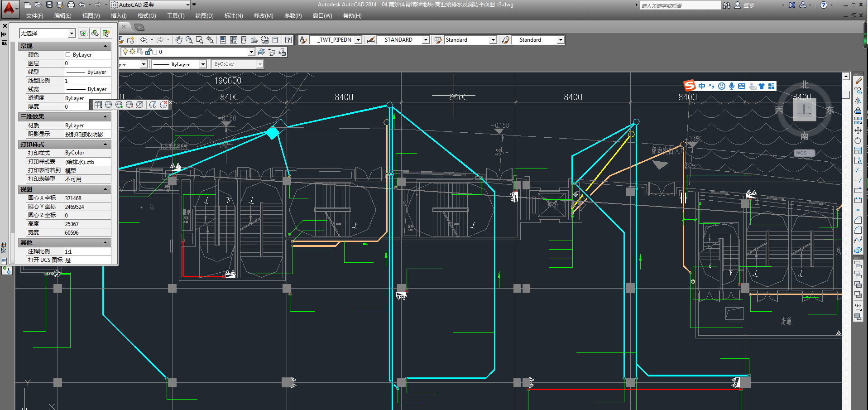Toggle Sogou Chinese/English input mode
This screenshot has width=868, height=410.
point(701,86)
